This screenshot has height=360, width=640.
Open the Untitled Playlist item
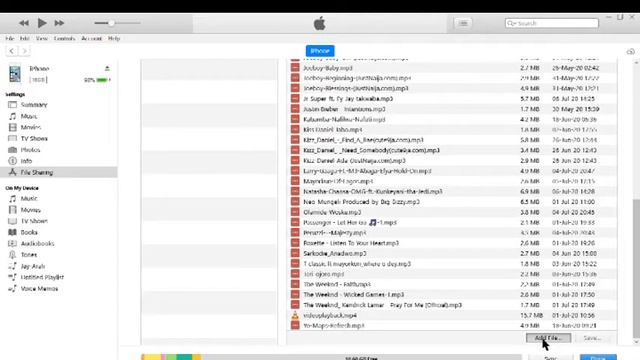42,277
